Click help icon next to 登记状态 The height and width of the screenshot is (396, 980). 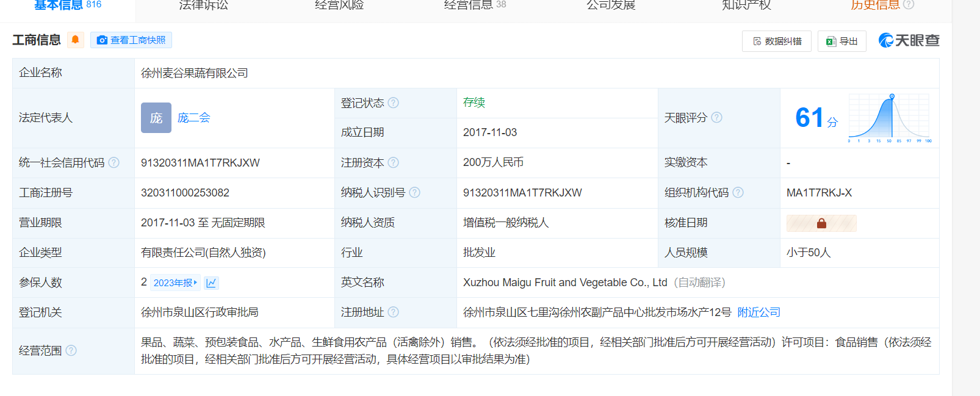(x=394, y=103)
